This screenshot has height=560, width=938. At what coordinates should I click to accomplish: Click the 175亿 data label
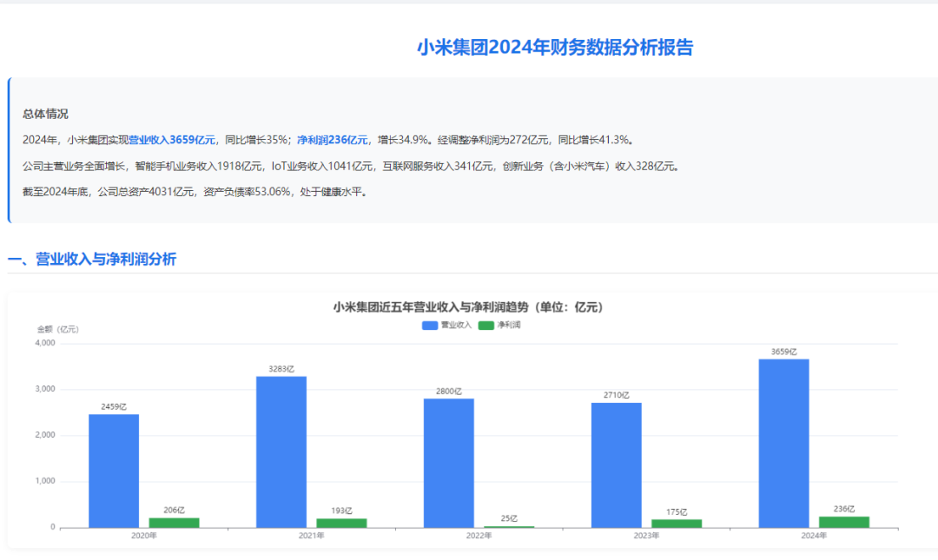tap(677, 512)
